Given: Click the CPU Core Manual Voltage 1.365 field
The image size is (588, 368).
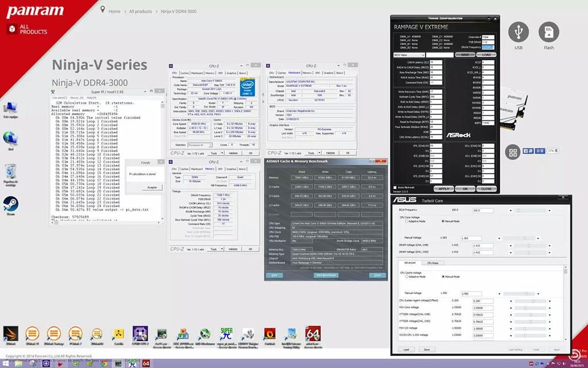Looking at the screenshot, I should click(x=471, y=238).
